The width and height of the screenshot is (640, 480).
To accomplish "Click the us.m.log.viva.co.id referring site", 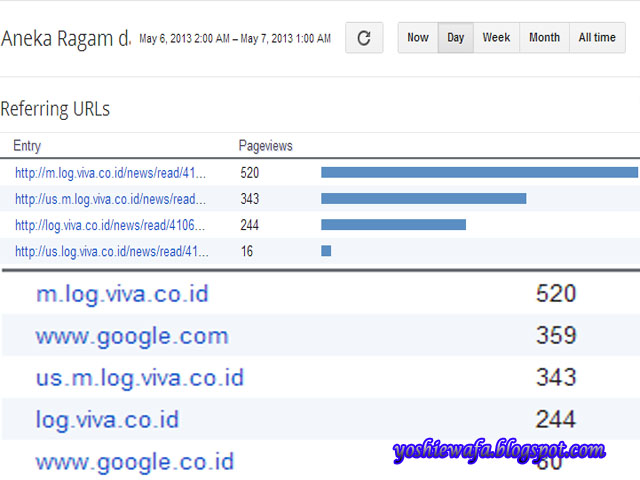I will tap(139, 378).
